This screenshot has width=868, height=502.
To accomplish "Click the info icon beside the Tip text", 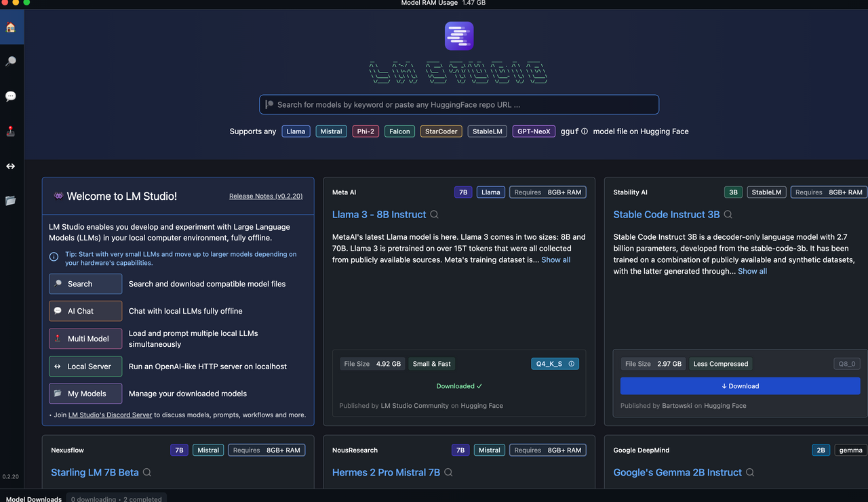I will click(x=54, y=257).
